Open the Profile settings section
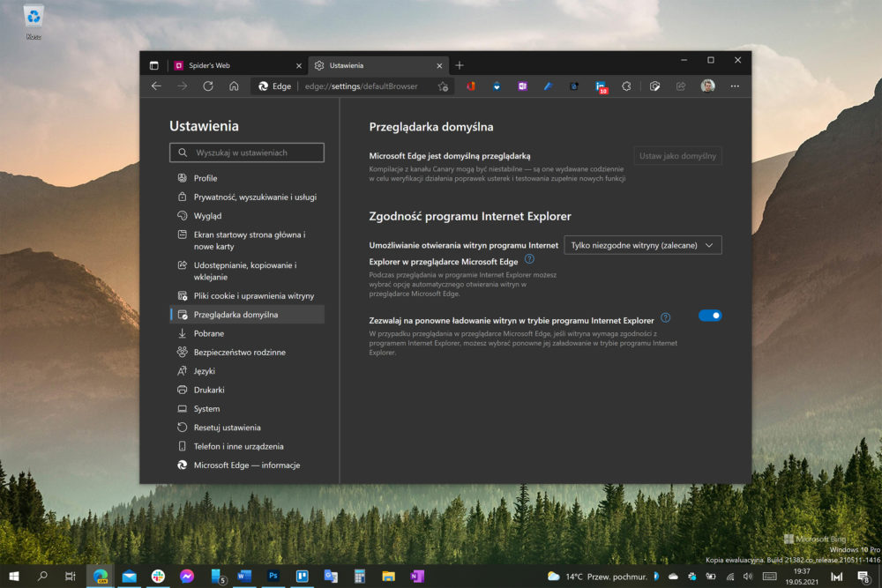The width and height of the screenshot is (882, 588). point(247,178)
